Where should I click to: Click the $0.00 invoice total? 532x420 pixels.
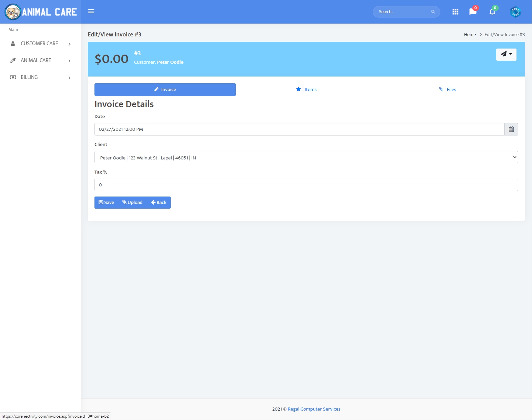tap(112, 59)
